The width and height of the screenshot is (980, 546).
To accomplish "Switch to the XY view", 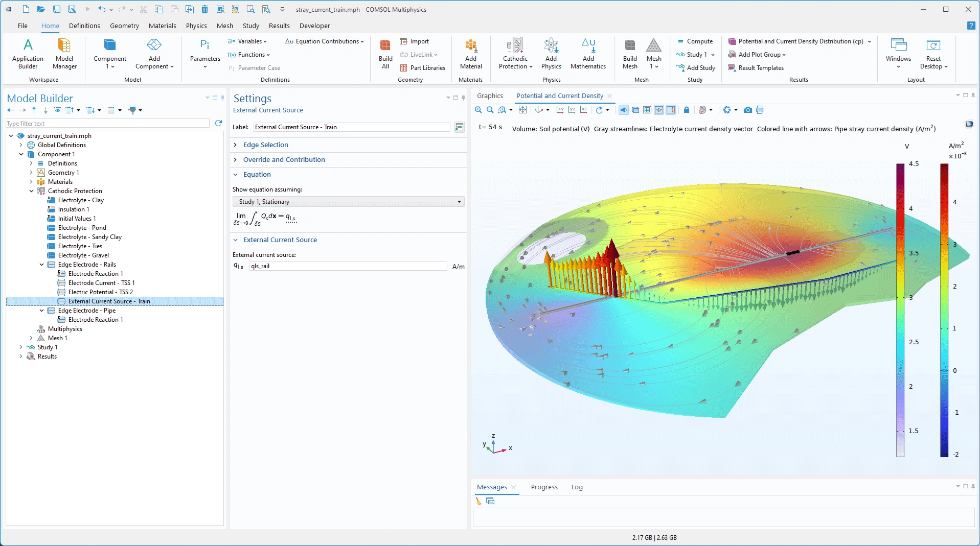I will tap(560, 110).
